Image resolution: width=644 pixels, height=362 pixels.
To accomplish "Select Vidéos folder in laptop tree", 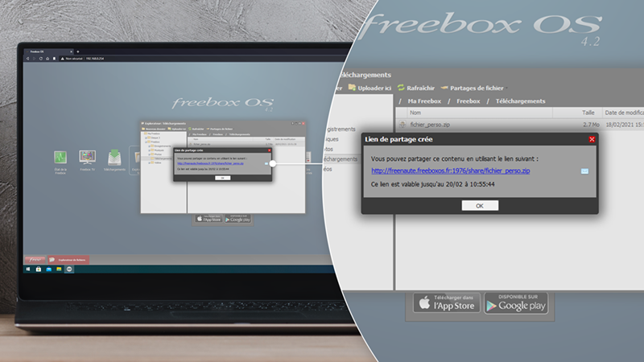I will tap(156, 162).
